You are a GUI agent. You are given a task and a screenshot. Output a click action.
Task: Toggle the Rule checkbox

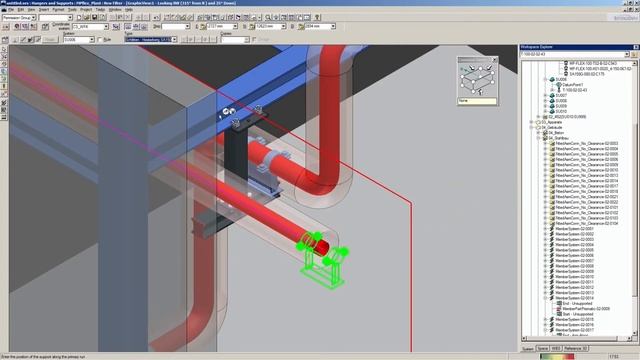(100, 40)
